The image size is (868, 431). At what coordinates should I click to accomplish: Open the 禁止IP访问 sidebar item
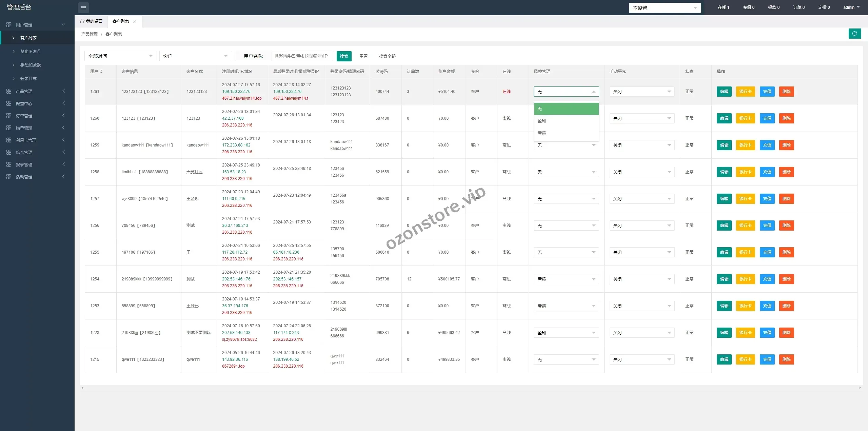[x=30, y=52]
